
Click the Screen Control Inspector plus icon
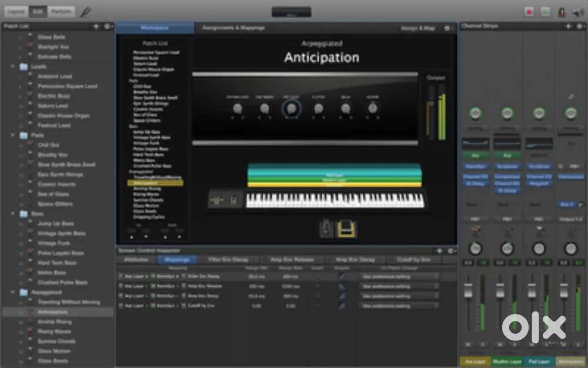point(439,250)
